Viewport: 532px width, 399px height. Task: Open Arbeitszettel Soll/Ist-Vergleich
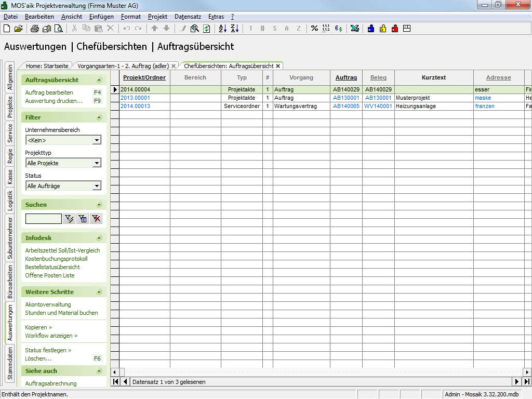pyautogui.click(x=62, y=250)
